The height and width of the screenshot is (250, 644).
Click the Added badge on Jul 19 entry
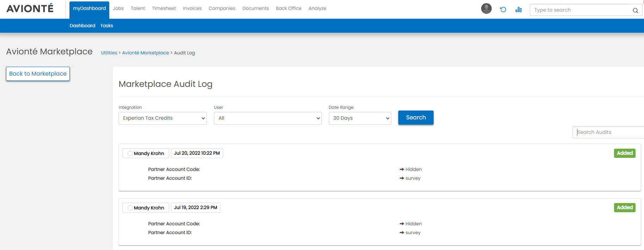625,208
